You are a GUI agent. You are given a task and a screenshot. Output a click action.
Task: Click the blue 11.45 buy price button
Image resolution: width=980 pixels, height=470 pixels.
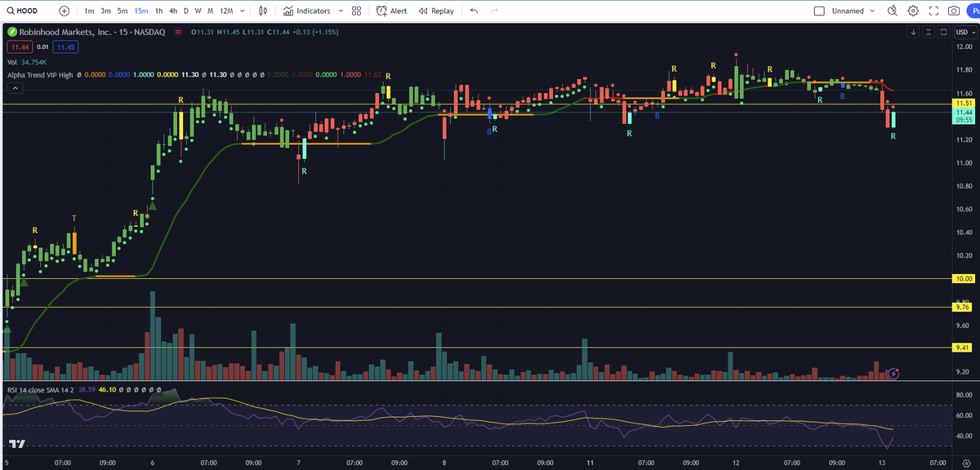coord(66,47)
